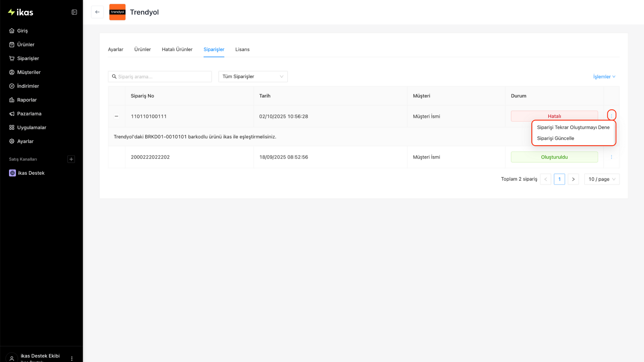Click Toplam 2 sipariş total text

pos(519,179)
